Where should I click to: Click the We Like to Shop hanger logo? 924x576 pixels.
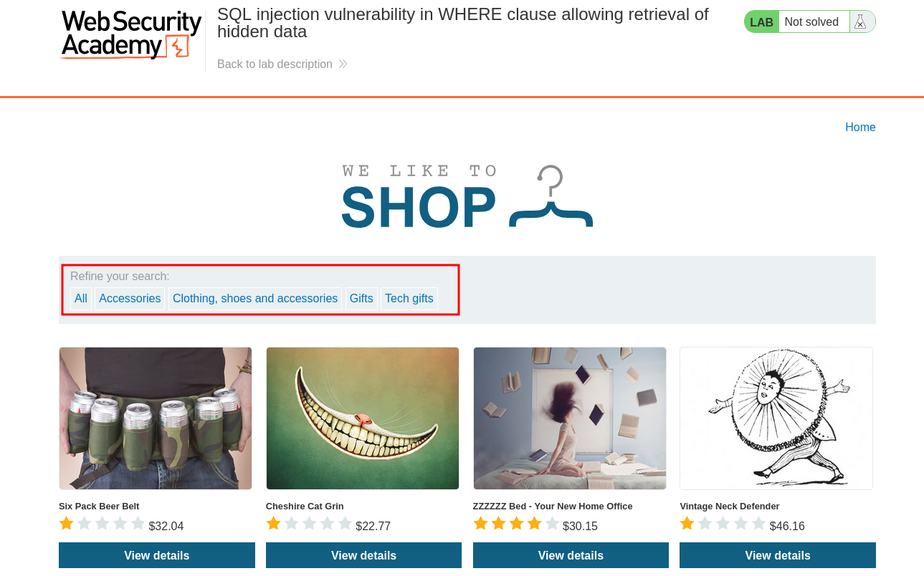coord(467,196)
